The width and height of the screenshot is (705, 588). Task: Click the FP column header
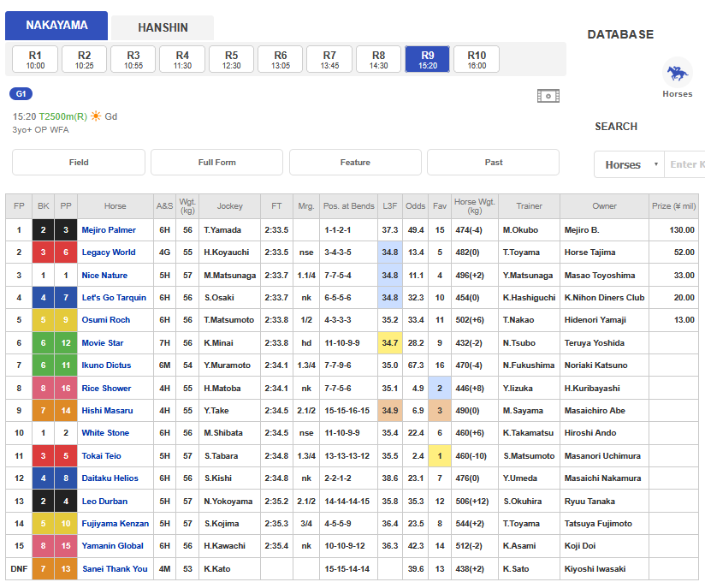19,206
